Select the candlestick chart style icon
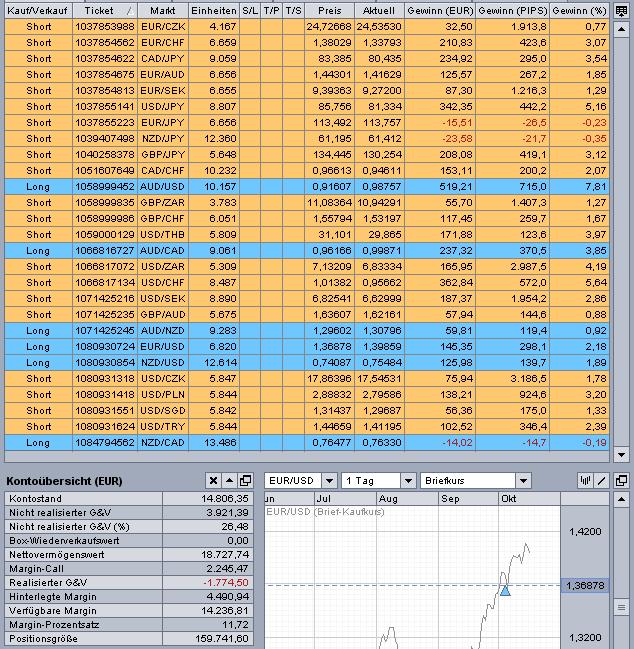The height and width of the screenshot is (649, 634). 585,481
